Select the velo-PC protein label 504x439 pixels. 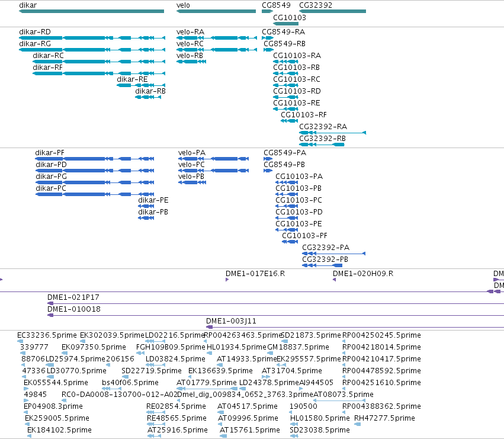click(191, 165)
